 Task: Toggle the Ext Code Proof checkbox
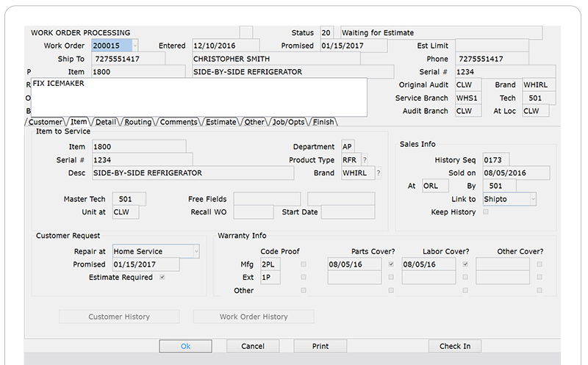tap(304, 278)
